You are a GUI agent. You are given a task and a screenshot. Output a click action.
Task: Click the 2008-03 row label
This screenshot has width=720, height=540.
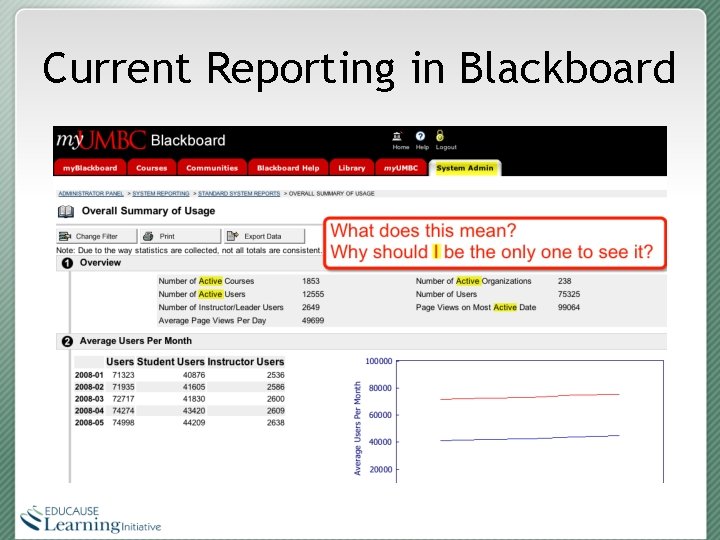(89, 399)
